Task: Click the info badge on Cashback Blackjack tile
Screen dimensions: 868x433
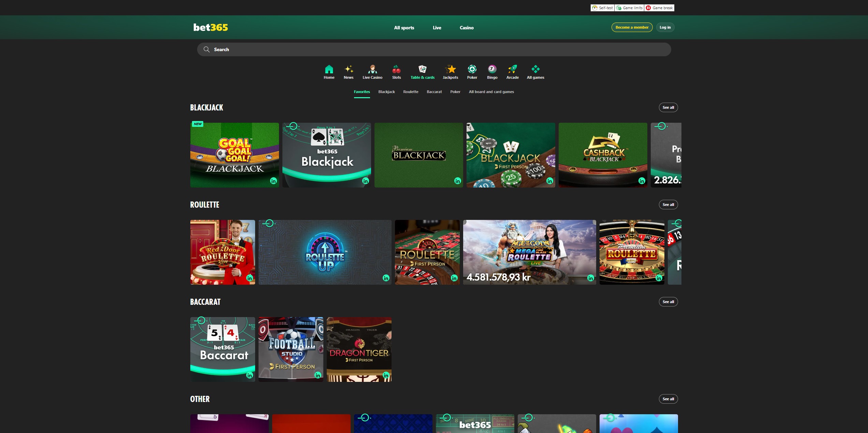Action: 642,181
